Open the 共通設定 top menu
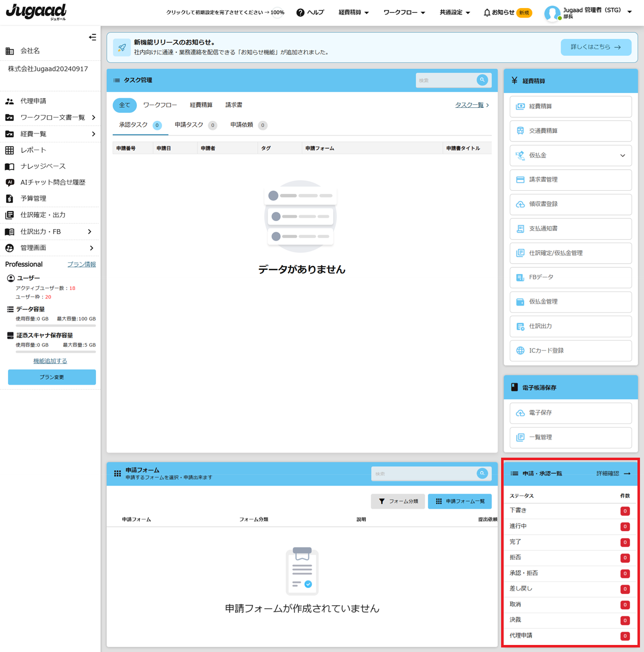Image resolution: width=644 pixels, height=652 pixels. point(454,13)
